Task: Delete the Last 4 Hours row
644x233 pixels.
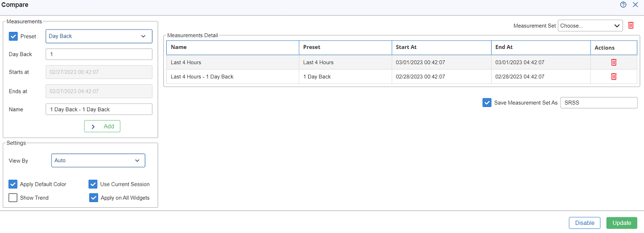Action: click(x=614, y=62)
